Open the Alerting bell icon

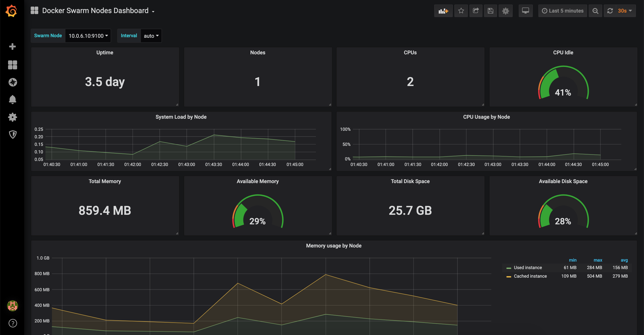[x=13, y=100]
